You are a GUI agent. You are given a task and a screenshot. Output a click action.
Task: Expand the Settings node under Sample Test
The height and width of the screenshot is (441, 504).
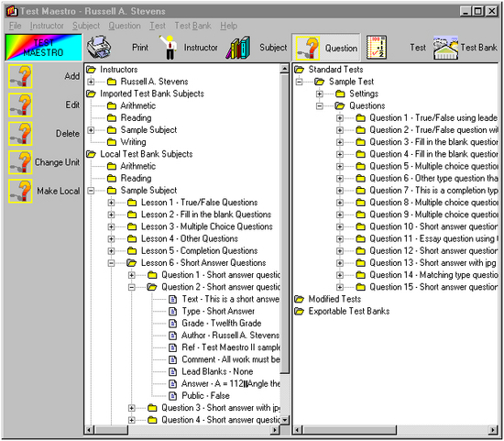pos(320,94)
